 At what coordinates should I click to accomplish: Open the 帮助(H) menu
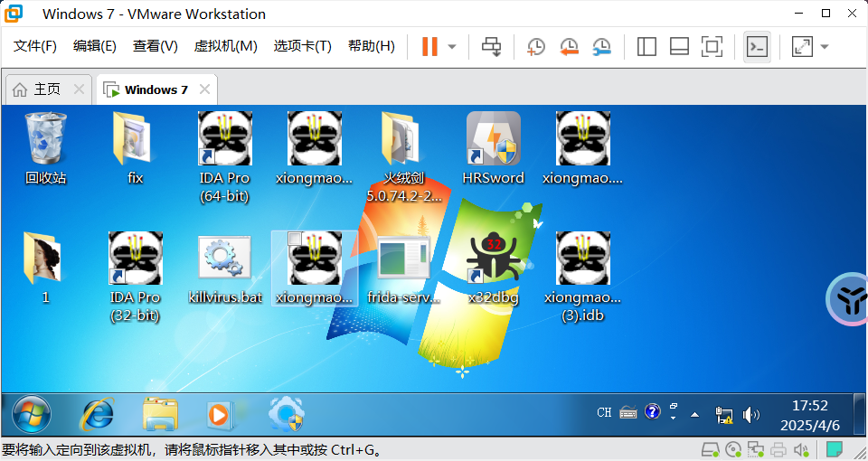point(372,46)
